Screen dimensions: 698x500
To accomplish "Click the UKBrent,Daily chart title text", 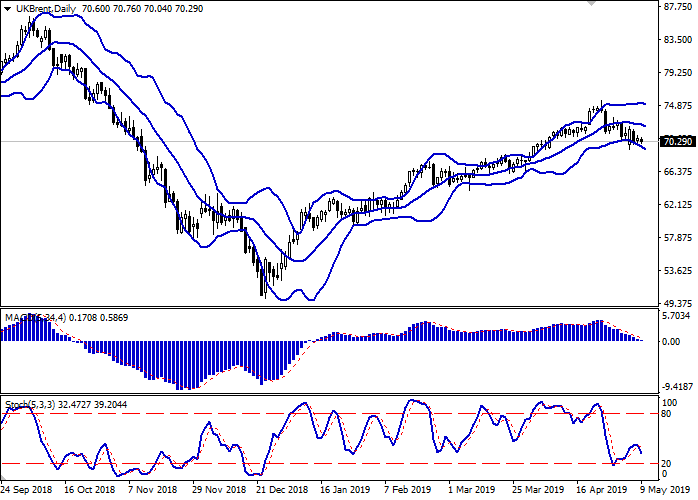I will pos(46,9).
